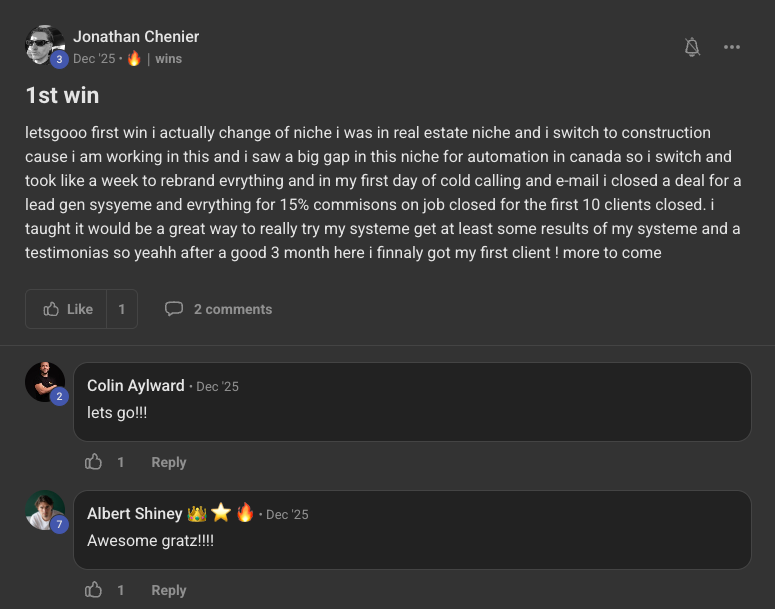
Task: Open Albert Shiney's profile name
Action: [134, 514]
